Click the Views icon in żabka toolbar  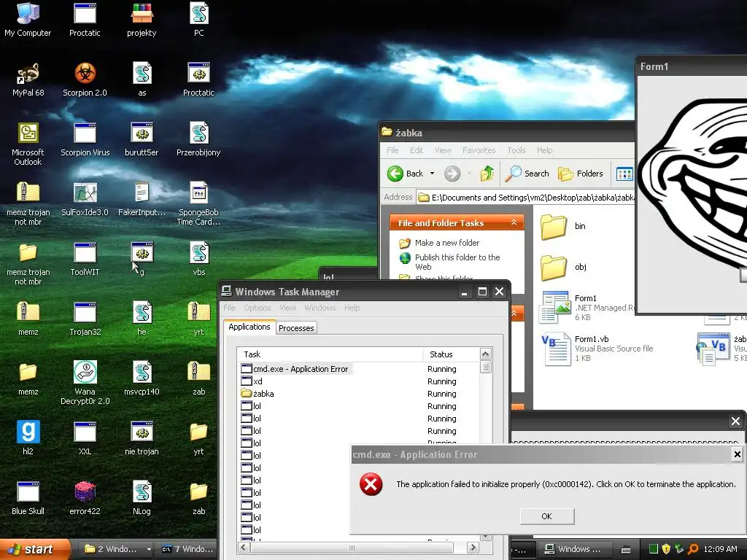click(x=624, y=174)
